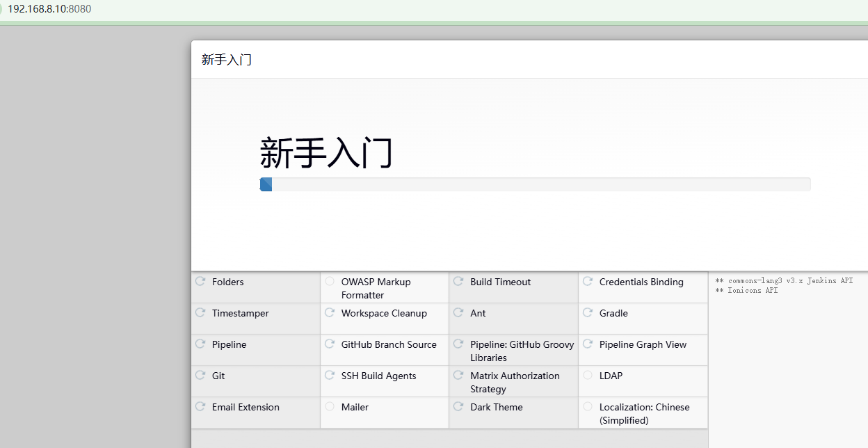Click the browser address bar URL
Image resolution: width=868 pixels, height=448 pixels.
(x=49, y=9)
